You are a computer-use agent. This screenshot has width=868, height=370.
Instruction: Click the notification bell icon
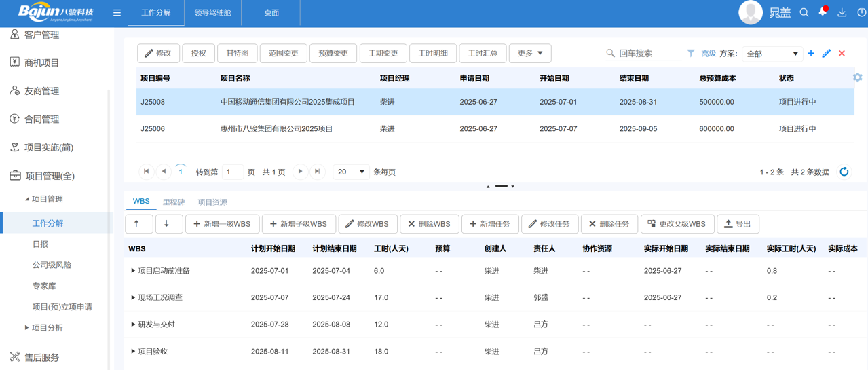pos(823,12)
